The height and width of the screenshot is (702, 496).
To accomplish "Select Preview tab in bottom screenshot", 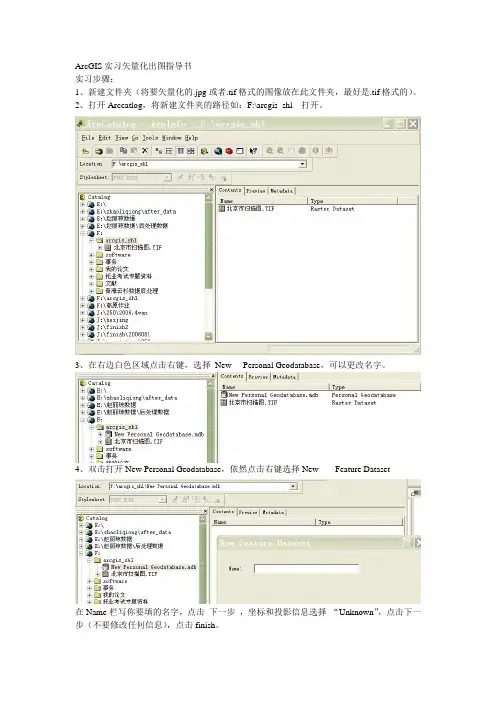I will 248,512.
